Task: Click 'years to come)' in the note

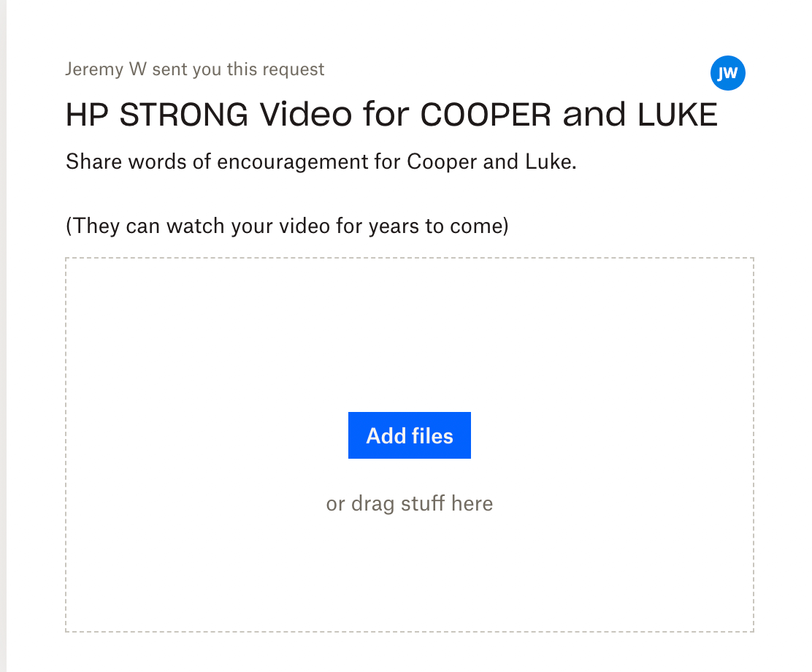Action: (439, 226)
